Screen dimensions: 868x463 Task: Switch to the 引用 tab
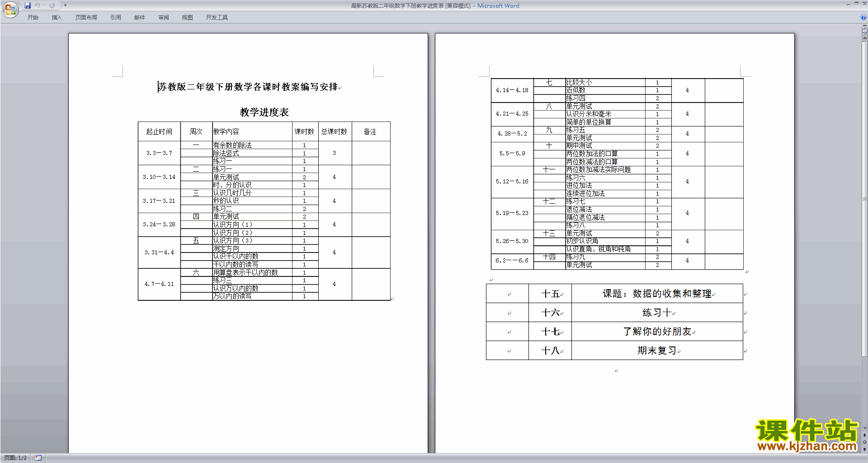(116, 18)
